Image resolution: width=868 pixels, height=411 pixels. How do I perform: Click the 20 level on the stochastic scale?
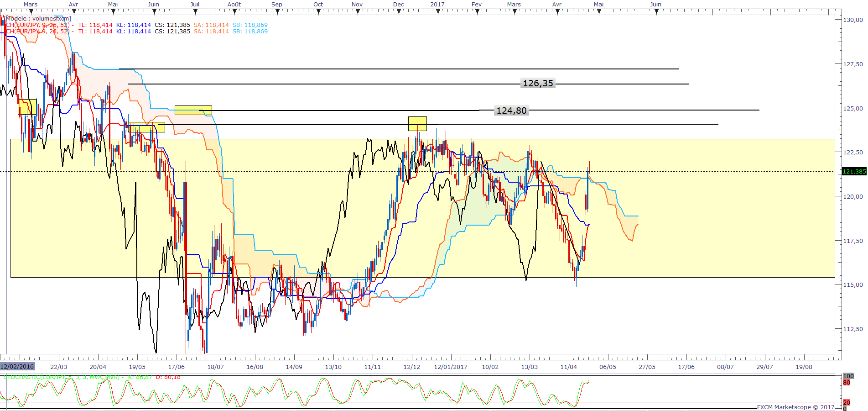[x=847, y=403]
